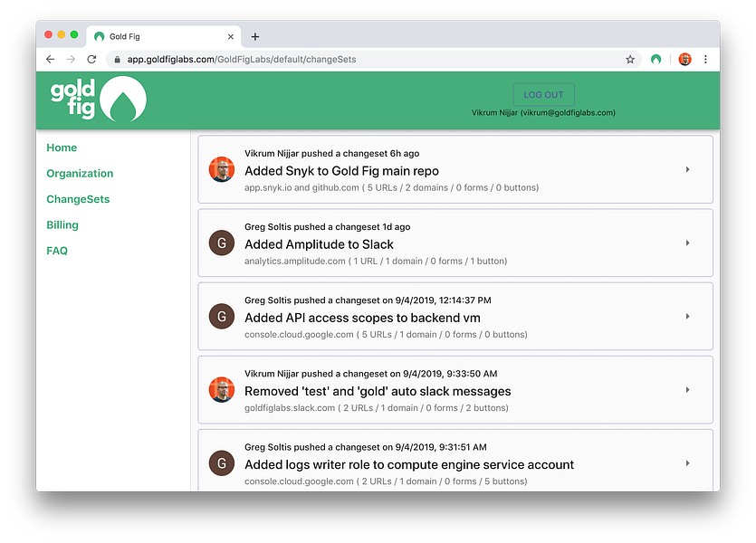Click 'analytics.amplitude.com' details line

click(376, 262)
